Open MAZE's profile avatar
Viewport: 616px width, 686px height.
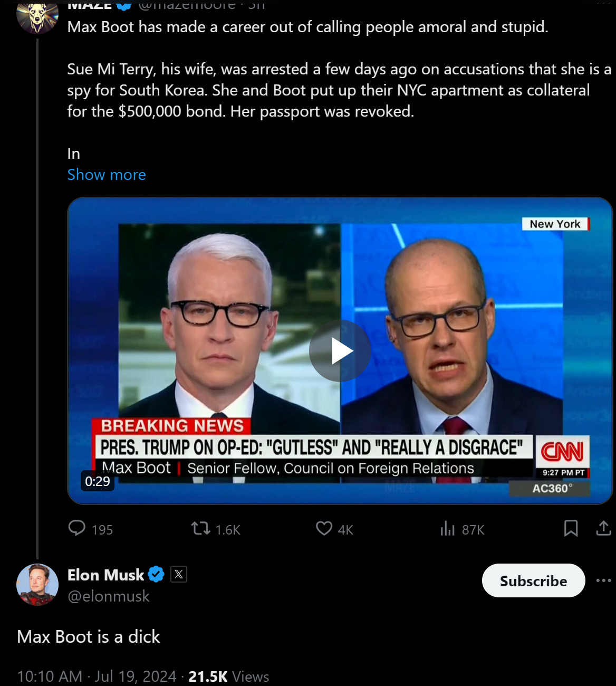pyautogui.click(x=37, y=14)
